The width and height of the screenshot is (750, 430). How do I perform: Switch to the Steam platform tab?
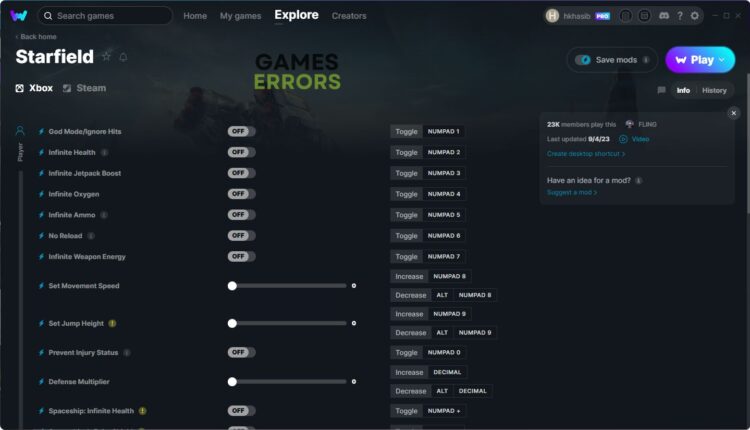(85, 88)
